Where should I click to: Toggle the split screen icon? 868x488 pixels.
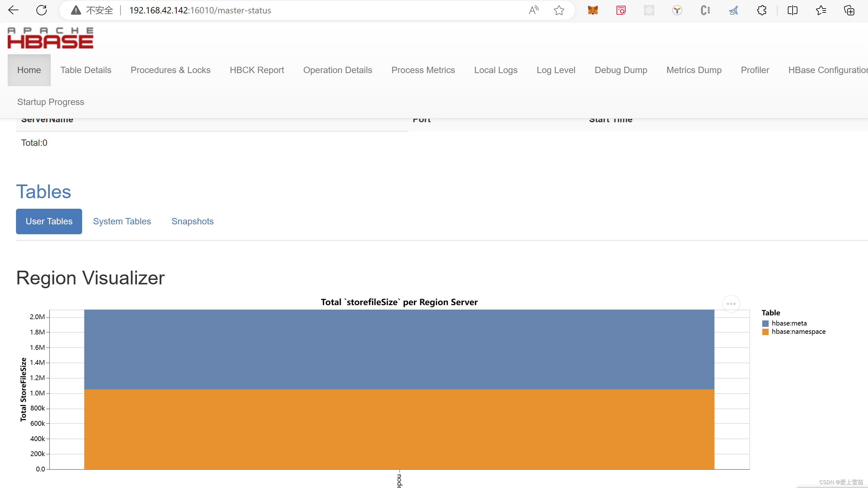tap(793, 10)
